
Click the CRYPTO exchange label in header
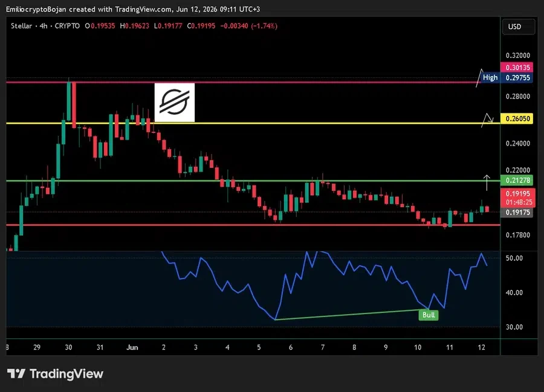[67, 26]
